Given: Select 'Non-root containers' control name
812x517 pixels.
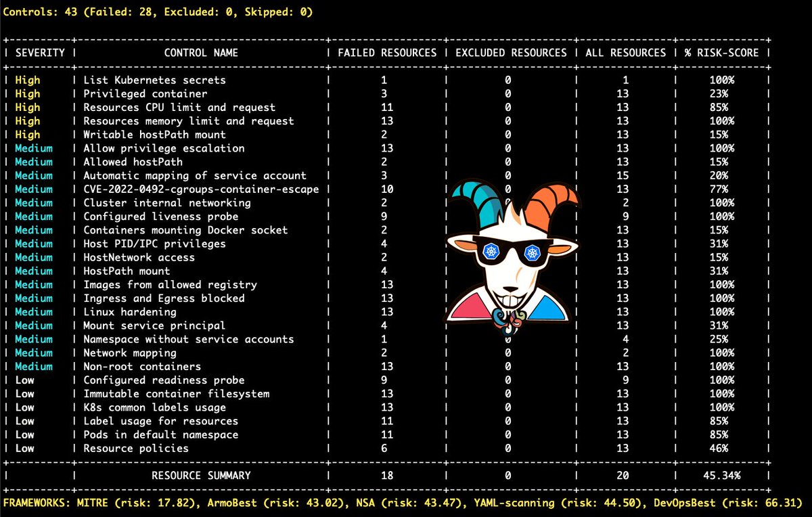Looking at the screenshot, I should (143, 366).
